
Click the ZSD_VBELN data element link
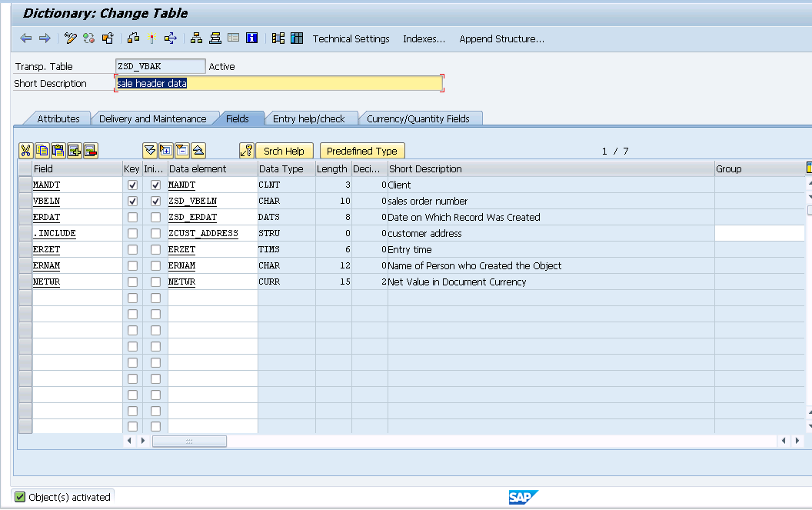point(193,201)
